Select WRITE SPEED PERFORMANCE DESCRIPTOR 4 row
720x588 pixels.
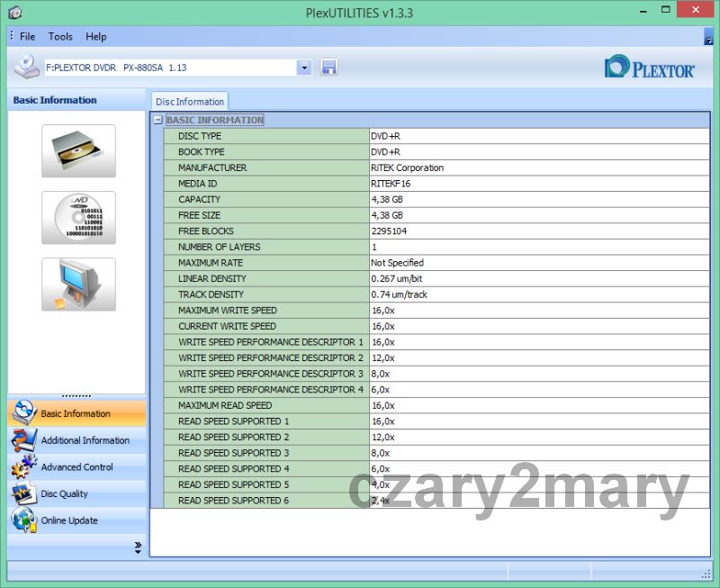pos(436,390)
